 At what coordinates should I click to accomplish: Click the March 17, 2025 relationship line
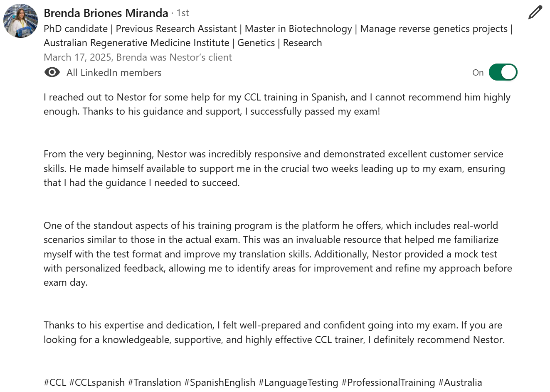[x=138, y=57]
